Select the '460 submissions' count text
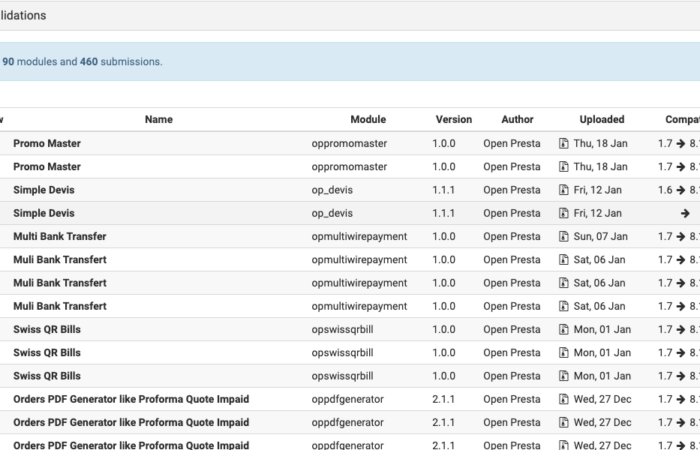The width and height of the screenshot is (700, 450). coord(120,62)
